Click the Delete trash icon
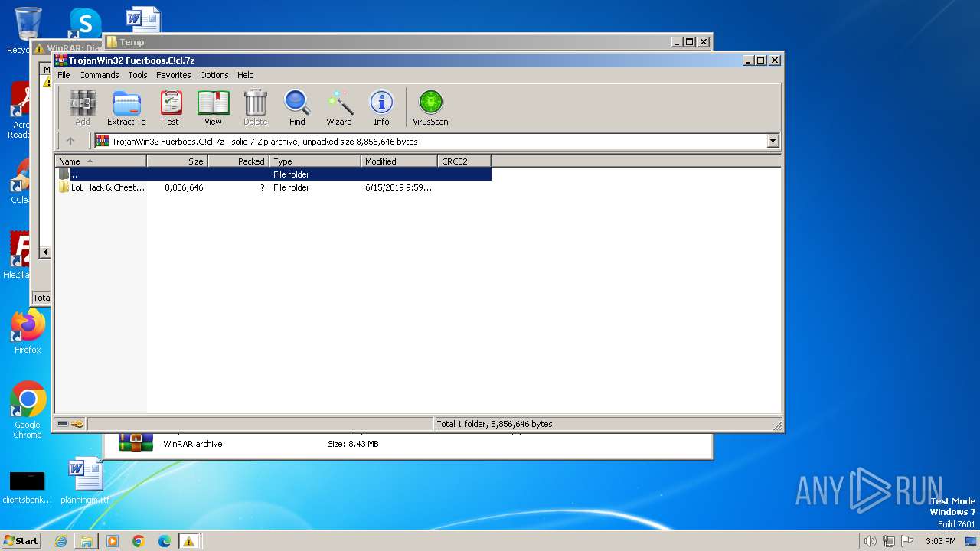The image size is (980, 551). pyautogui.click(x=255, y=107)
